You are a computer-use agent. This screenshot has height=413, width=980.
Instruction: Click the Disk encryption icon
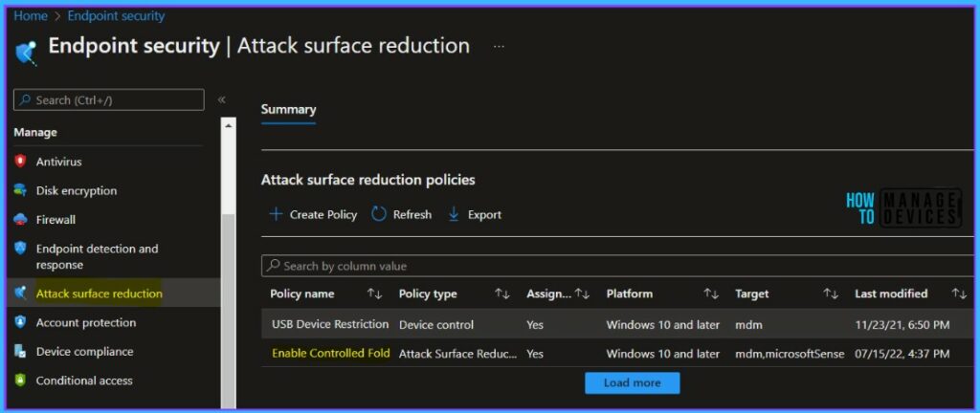[x=21, y=190]
